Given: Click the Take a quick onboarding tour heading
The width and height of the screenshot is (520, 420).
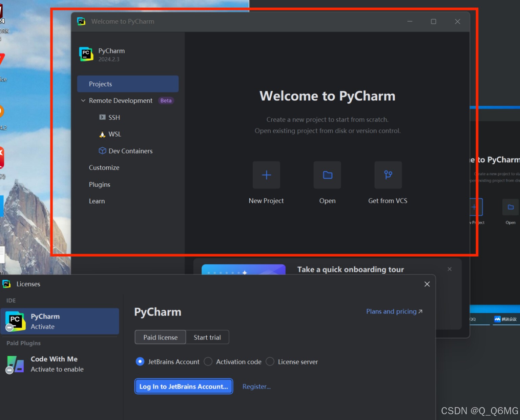Looking at the screenshot, I should pyautogui.click(x=351, y=270).
